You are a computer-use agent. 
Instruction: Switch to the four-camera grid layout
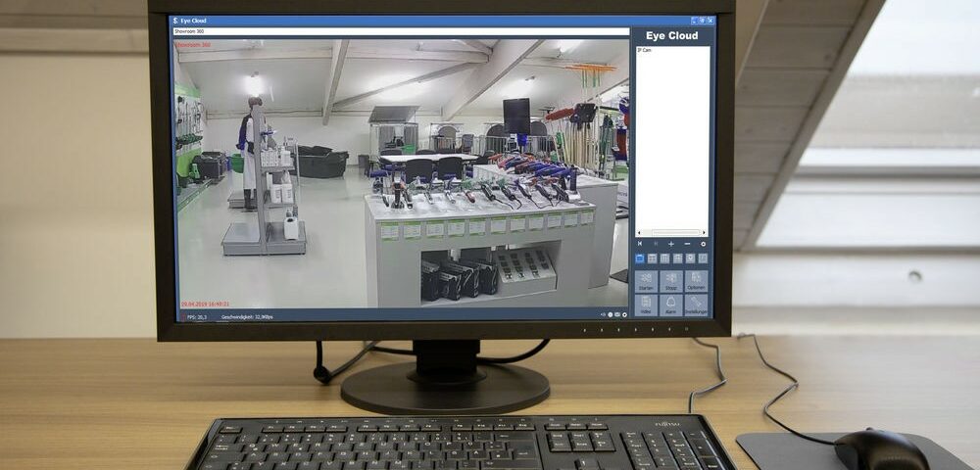tap(653, 258)
